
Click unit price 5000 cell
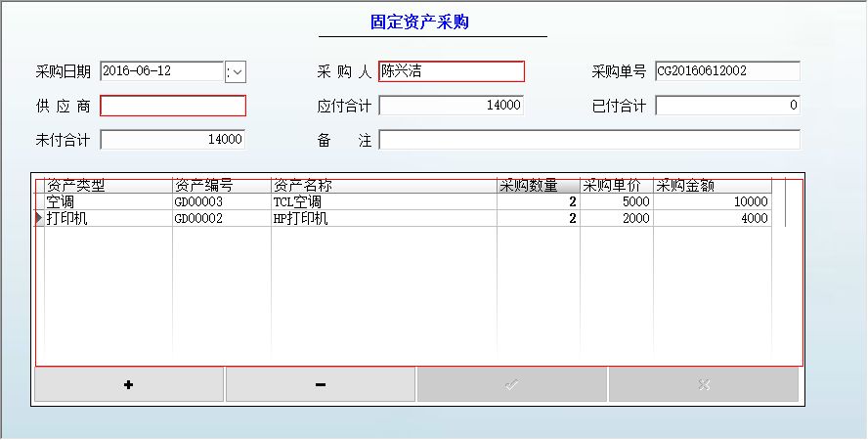click(617, 201)
